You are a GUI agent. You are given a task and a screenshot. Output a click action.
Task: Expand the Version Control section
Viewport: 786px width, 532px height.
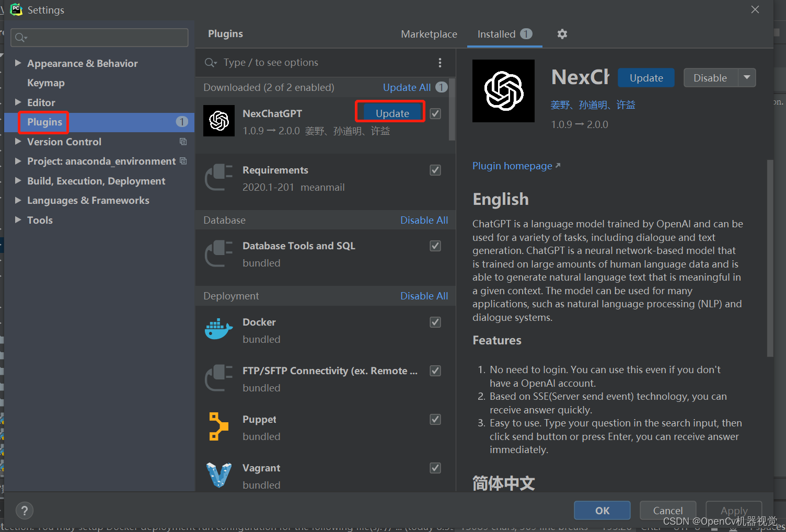tap(18, 141)
